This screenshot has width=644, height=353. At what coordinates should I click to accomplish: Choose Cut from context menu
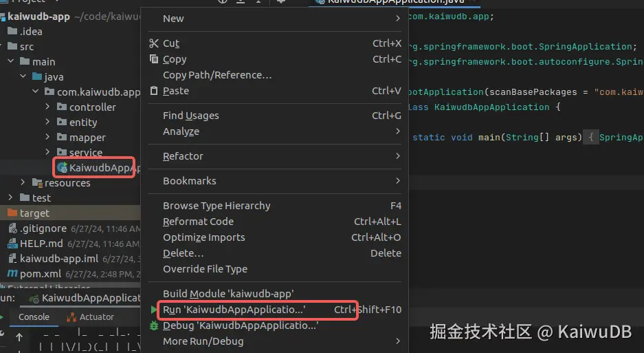tap(274, 43)
